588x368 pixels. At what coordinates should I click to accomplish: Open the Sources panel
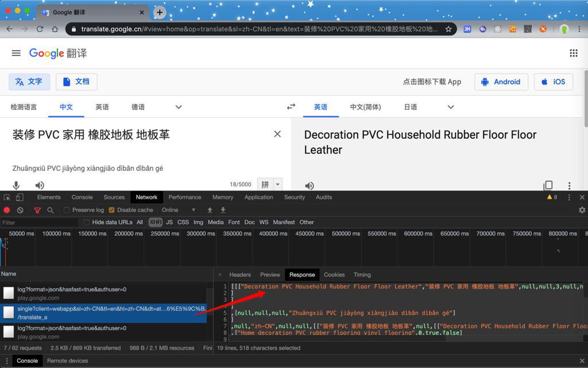coord(114,197)
